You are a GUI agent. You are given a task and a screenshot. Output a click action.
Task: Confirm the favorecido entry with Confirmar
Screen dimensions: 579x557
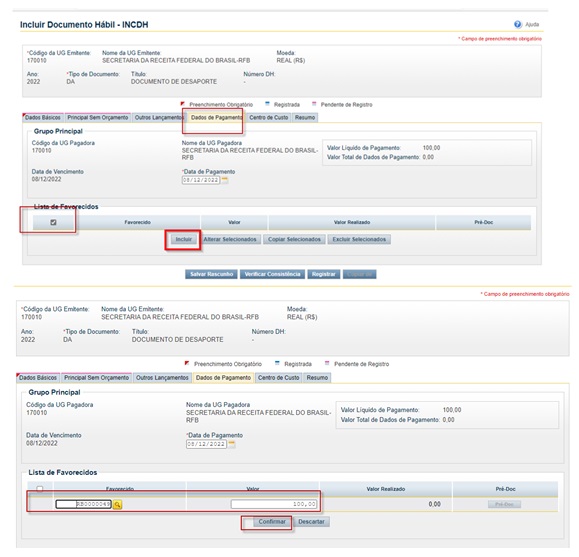(272, 522)
